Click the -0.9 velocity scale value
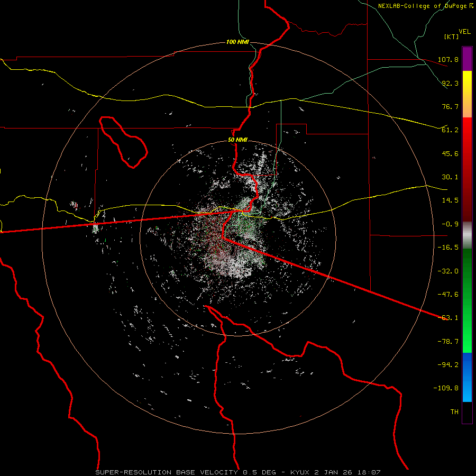 coord(450,224)
